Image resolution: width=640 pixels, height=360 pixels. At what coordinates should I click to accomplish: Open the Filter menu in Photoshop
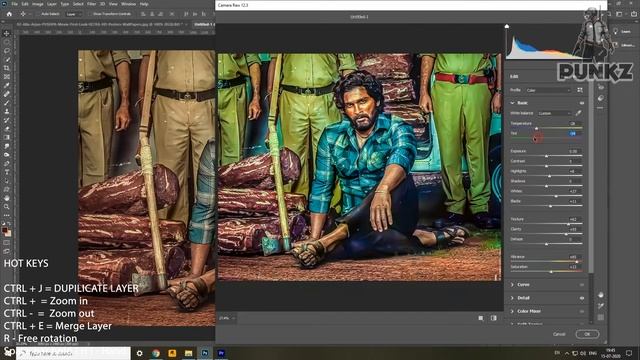point(91,4)
